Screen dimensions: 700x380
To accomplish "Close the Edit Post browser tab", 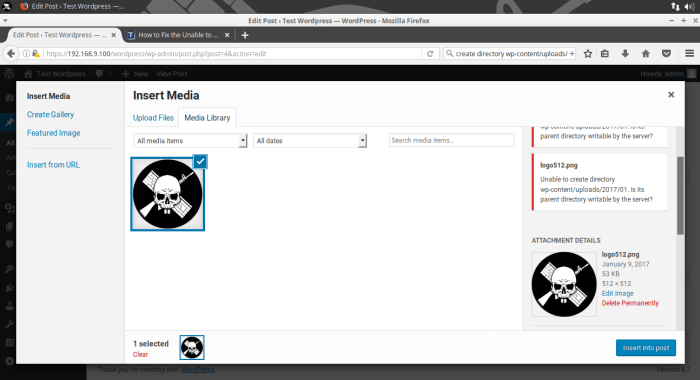I will 113,35.
